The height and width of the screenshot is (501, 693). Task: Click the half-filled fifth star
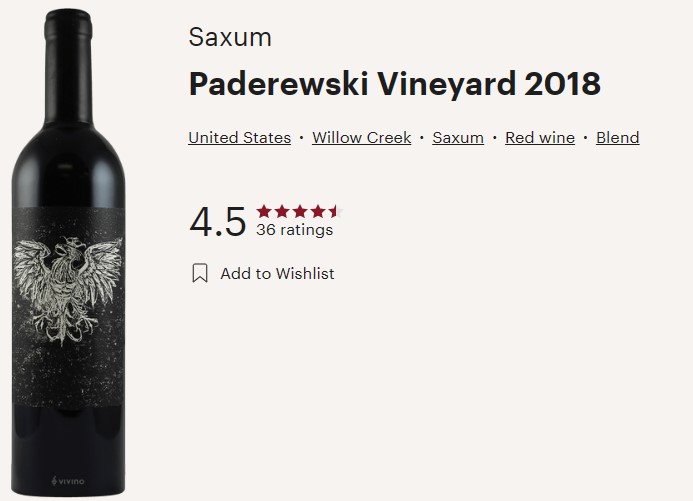(x=336, y=211)
